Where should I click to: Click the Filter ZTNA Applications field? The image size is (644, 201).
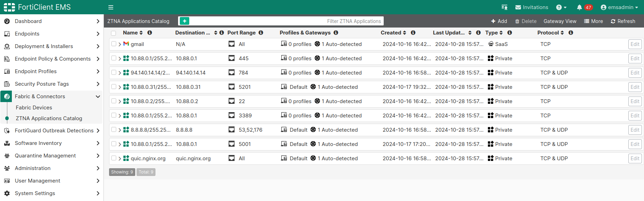coord(286,21)
